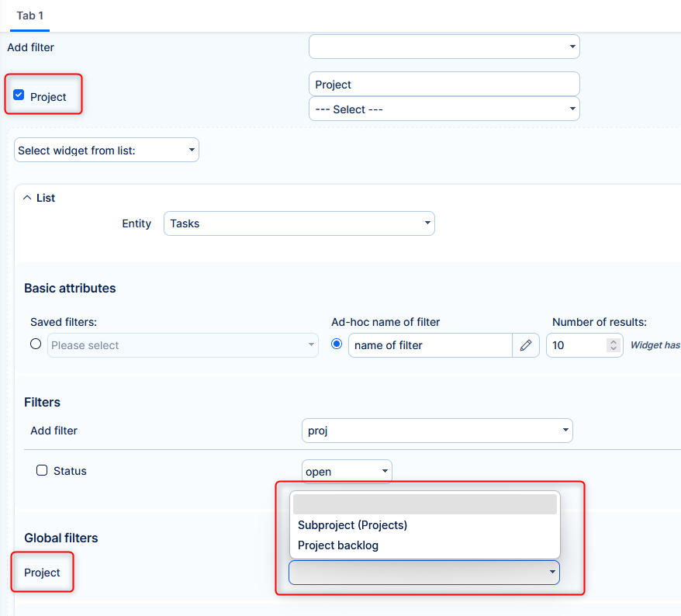The width and height of the screenshot is (681, 616).
Task: Increase number of results with up arrow
Action: [x=614, y=341]
